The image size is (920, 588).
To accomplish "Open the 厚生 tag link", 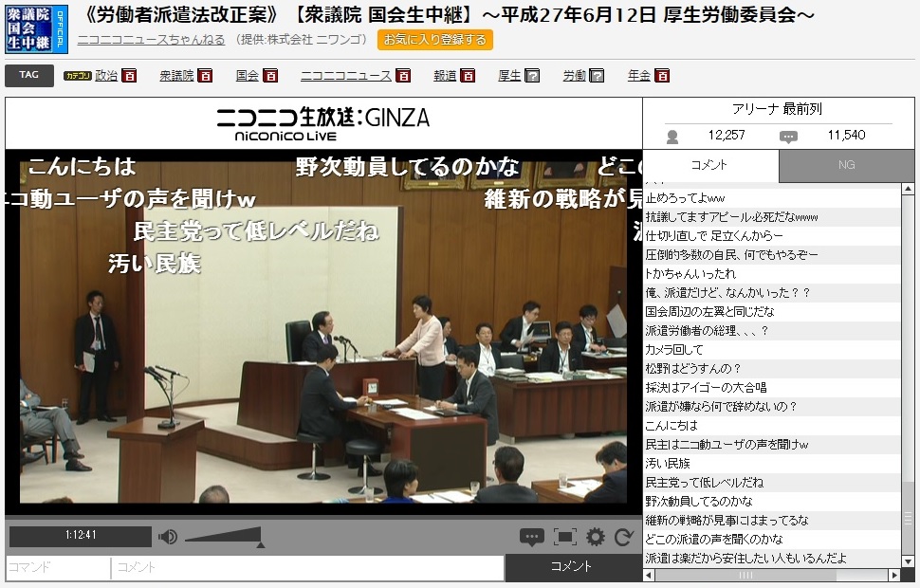I will pyautogui.click(x=509, y=76).
